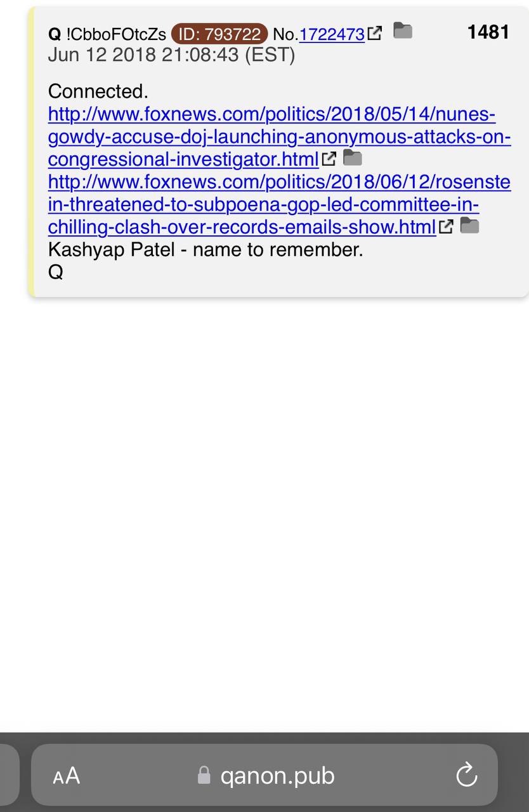Follow the Fox News rosenstein subpoena link
Screen dimensions: 529x812
coord(279,205)
